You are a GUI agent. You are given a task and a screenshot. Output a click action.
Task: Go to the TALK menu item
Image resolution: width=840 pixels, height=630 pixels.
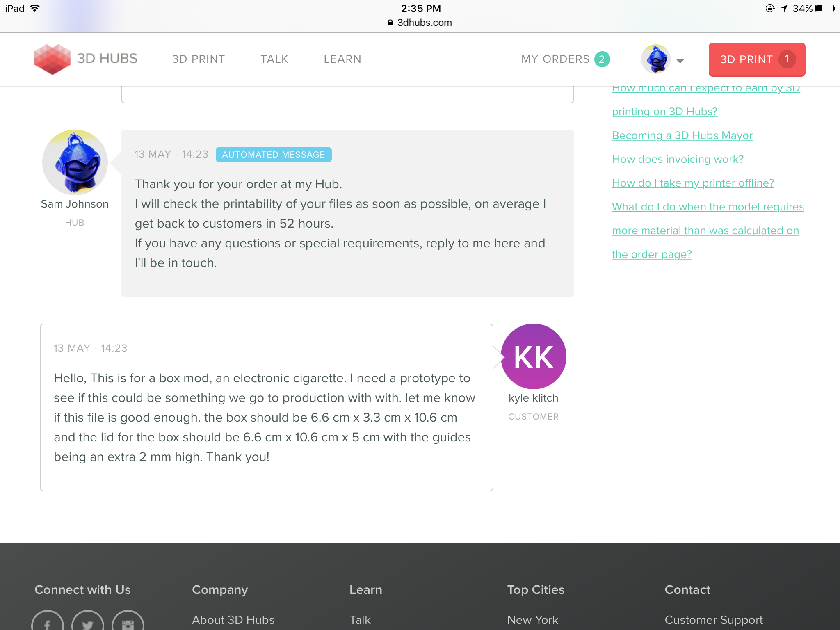274,59
